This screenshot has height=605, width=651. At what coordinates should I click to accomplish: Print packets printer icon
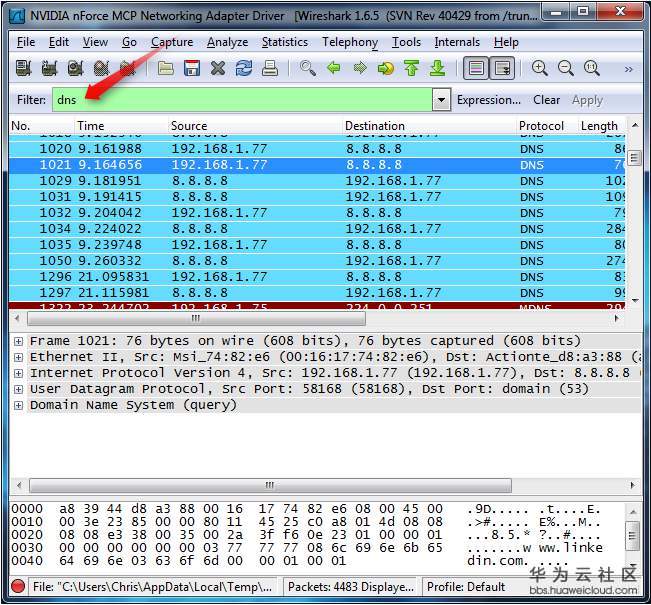[270, 68]
